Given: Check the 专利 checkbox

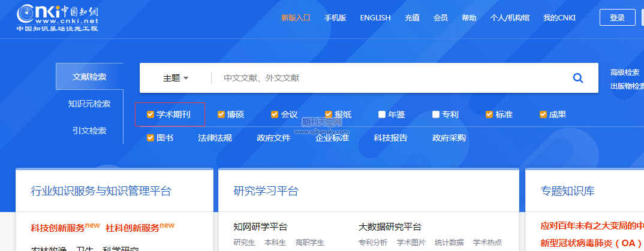Looking at the screenshot, I should coord(436,114).
